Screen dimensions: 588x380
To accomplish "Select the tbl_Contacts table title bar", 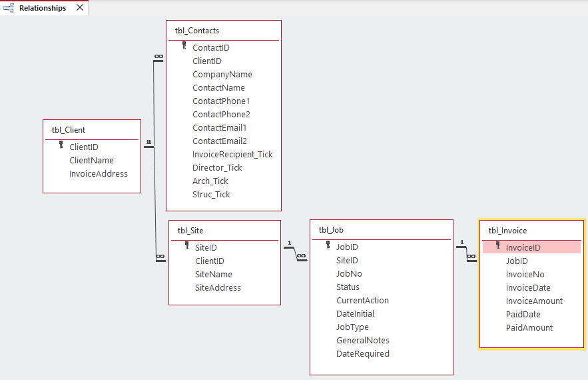I will click(x=223, y=30).
